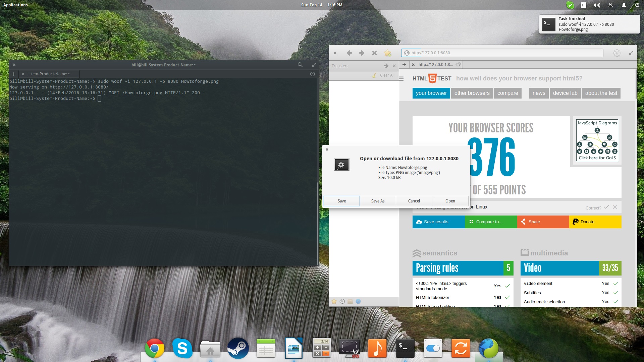
Task: Select 'other browsers' tab on HTML5test
Action: coord(472,93)
